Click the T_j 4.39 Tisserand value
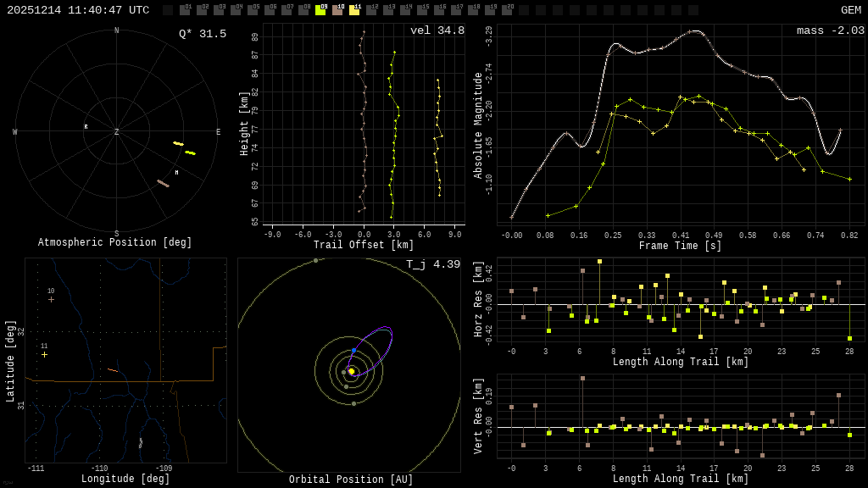Screen dimensions: 868x488 432,264
